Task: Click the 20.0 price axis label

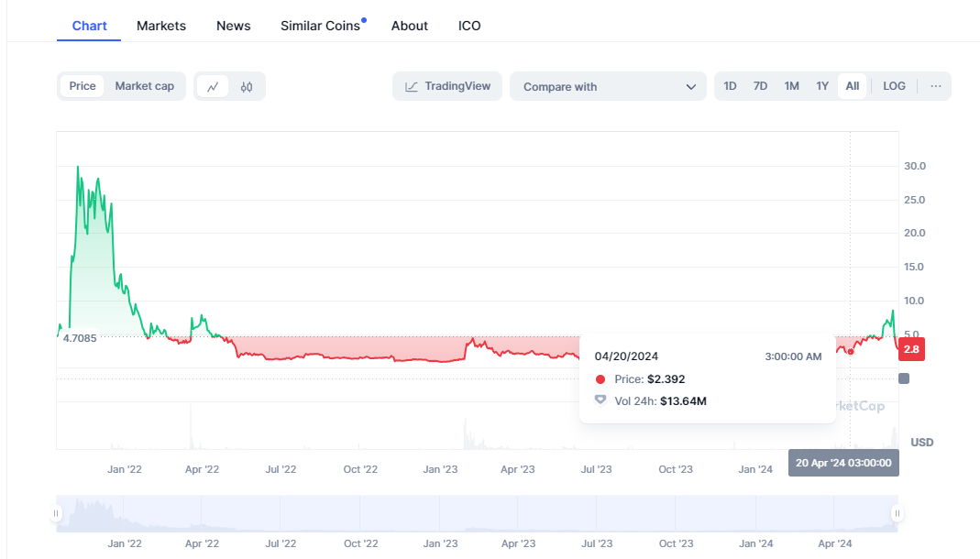Action: point(914,233)
